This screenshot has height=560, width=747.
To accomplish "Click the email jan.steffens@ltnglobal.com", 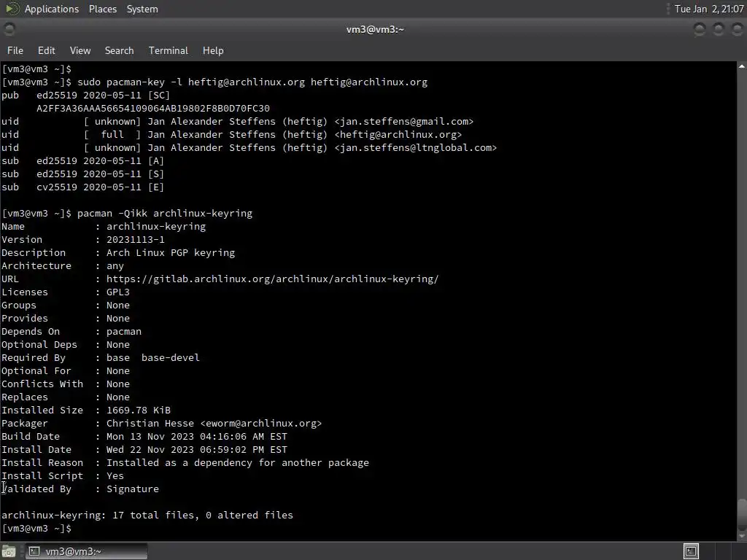I will [415, 147].
